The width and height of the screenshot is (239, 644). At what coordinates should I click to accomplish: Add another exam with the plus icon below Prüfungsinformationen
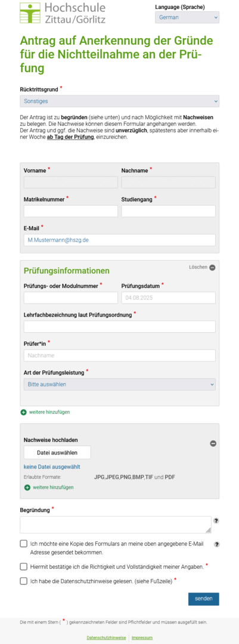[x=23, y=412]
